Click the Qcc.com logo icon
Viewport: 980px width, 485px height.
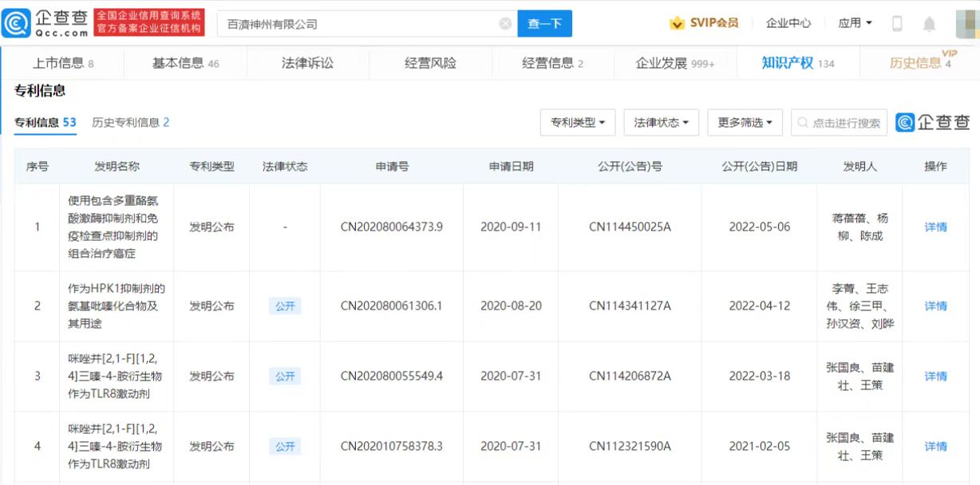point(16,23)
